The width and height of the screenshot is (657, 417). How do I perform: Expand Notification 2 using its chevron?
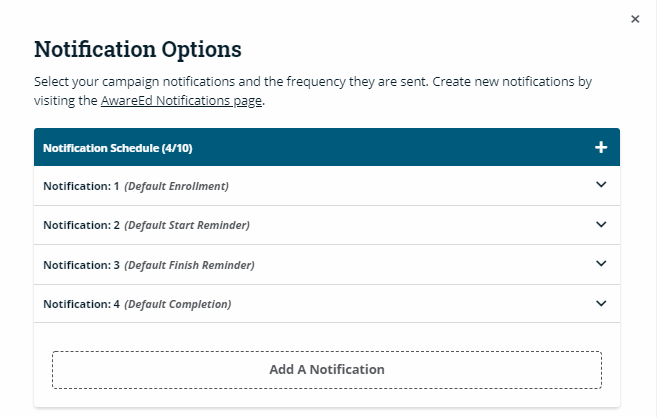coord(601,225)
